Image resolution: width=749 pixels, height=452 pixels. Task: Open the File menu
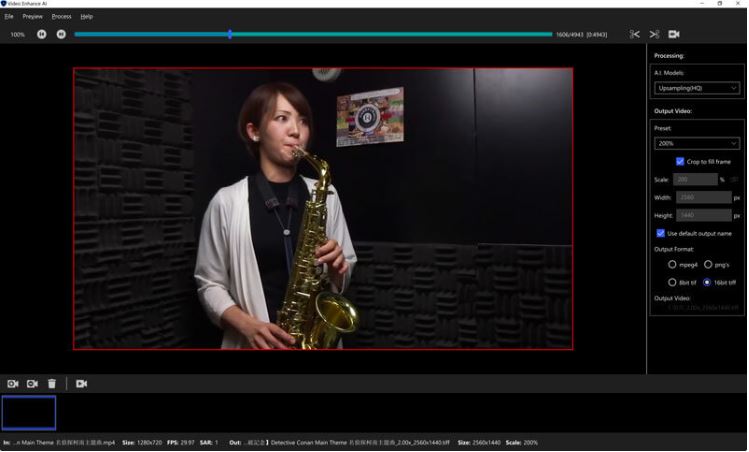(x=9, y=17)
